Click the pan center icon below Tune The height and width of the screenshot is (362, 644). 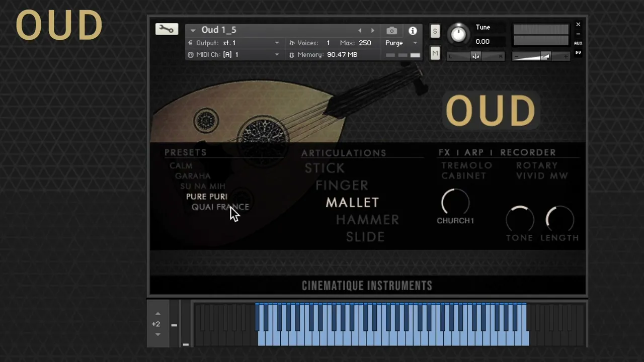(x=475, y=56)
